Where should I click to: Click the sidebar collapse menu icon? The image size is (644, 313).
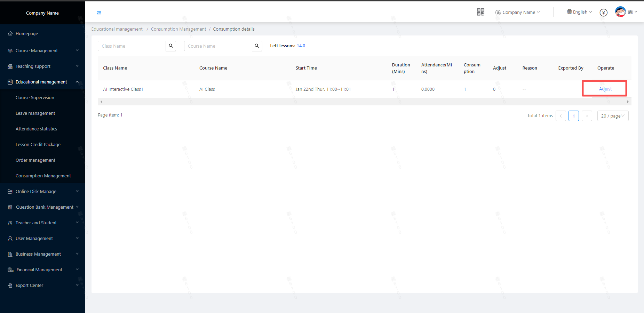click(x=99, y=13)
